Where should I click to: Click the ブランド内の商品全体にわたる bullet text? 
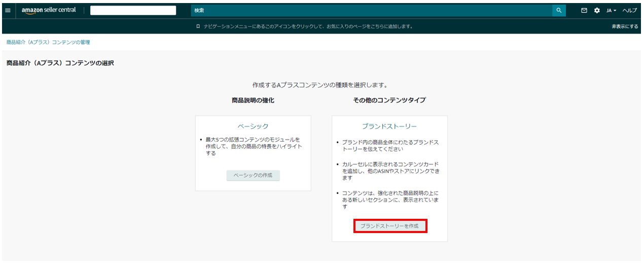(x=390, y=146)
